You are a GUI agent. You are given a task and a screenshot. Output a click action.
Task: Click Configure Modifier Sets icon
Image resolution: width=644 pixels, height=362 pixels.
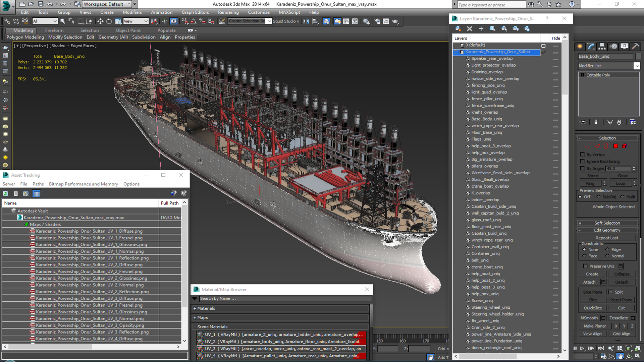pyautogui.click(x=633, y=122)
